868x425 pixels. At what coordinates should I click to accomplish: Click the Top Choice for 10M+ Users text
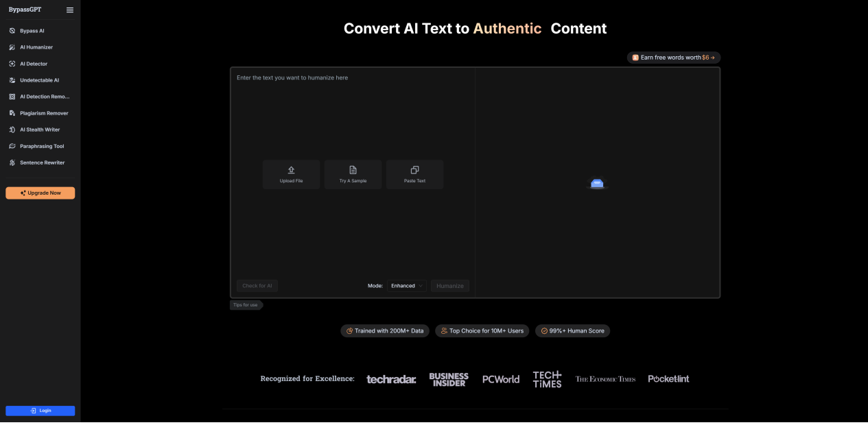pyautogui.click(x=486, y=330)
